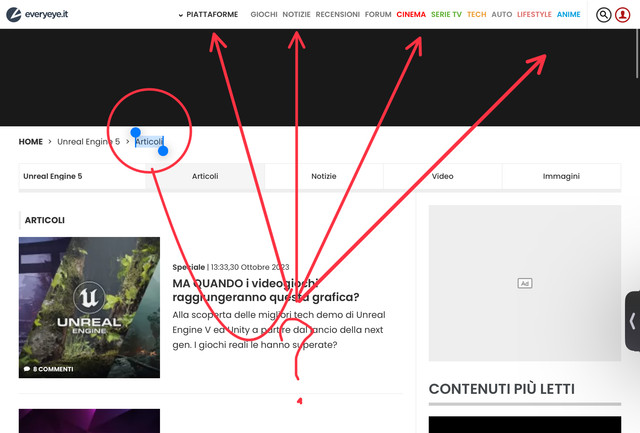Open Unreal Engine 5 breadcrumb link
Image resolution: width=640 pixels, height=433 pixels.
tap(89, 142)
